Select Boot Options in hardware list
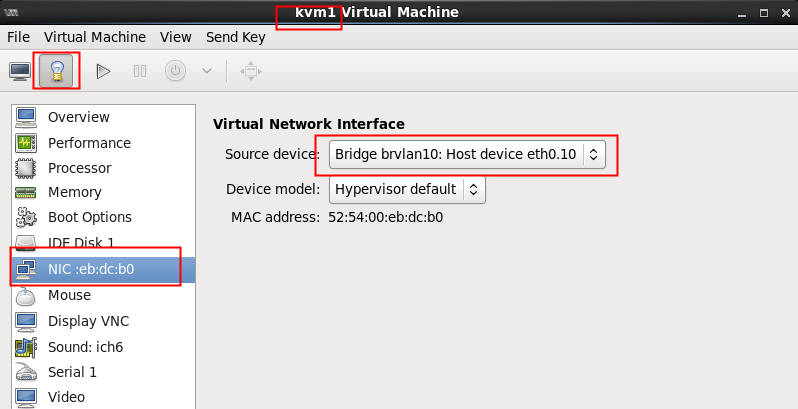The height and width of the screenshot is (409, 798). pyautogui.click(x=103, y=217)
